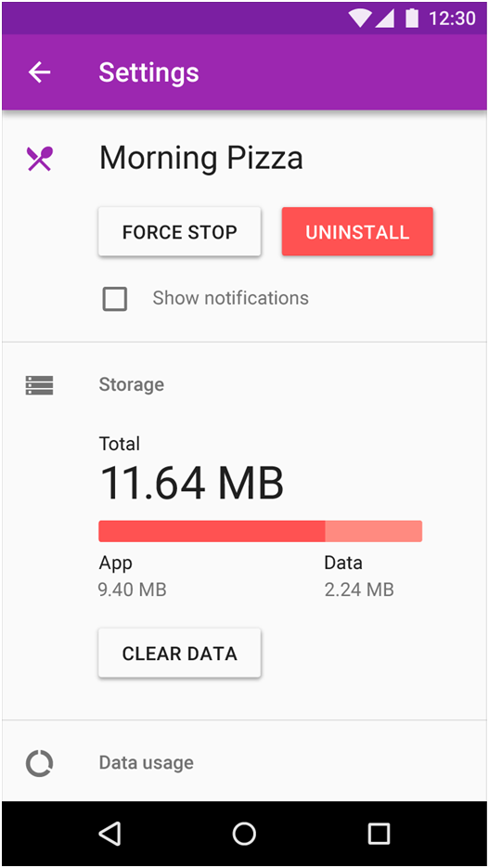Tap the cellular signal icon
Screen dimensions: 489x868
(x=384, y=19)
